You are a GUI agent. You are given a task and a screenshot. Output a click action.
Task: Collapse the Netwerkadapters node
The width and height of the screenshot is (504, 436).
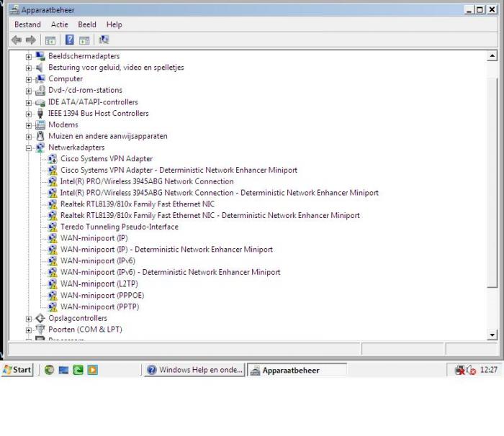(29, 148)
